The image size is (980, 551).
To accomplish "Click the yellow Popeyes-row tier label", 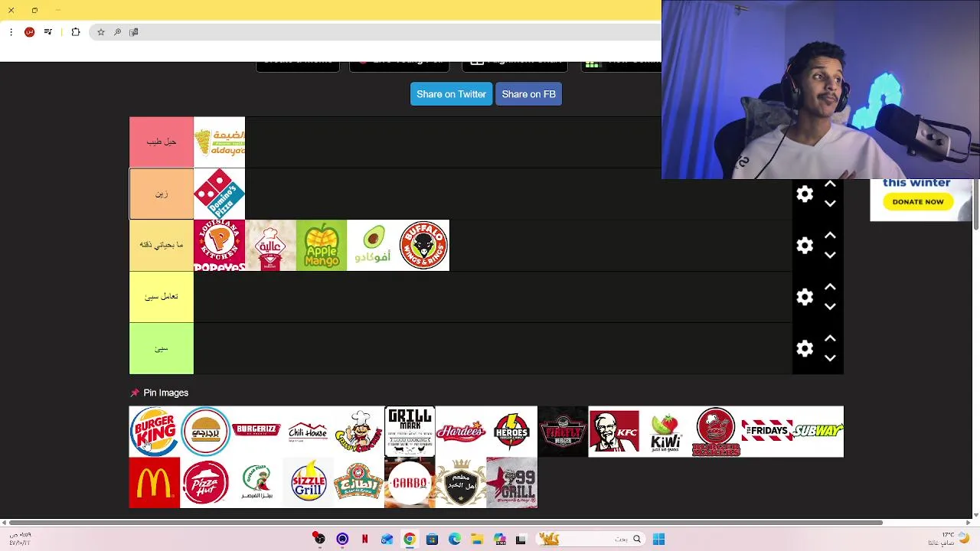I will point(162,245).
